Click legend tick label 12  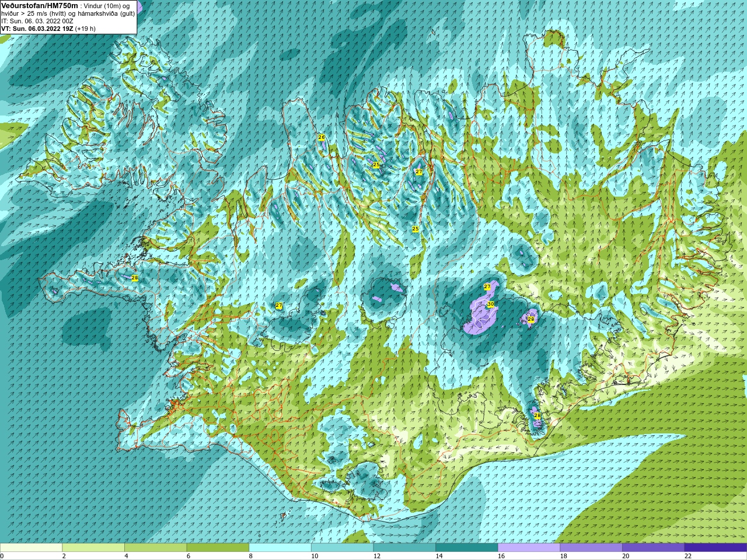coord(377,556)
